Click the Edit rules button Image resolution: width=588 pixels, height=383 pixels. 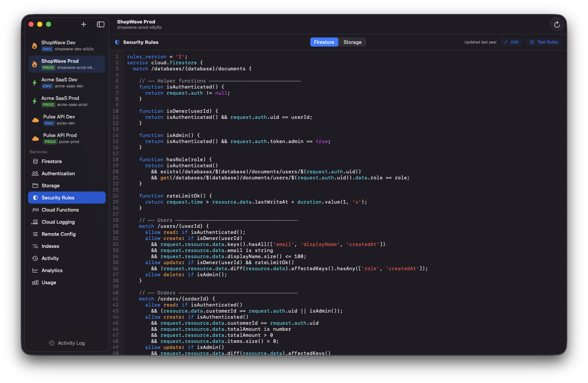coord(511,42)
